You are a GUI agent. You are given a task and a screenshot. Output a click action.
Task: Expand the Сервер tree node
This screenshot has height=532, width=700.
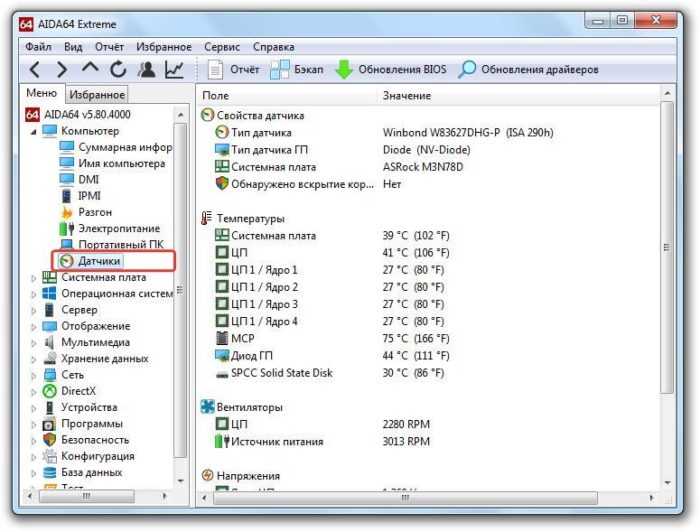[33, 310]
